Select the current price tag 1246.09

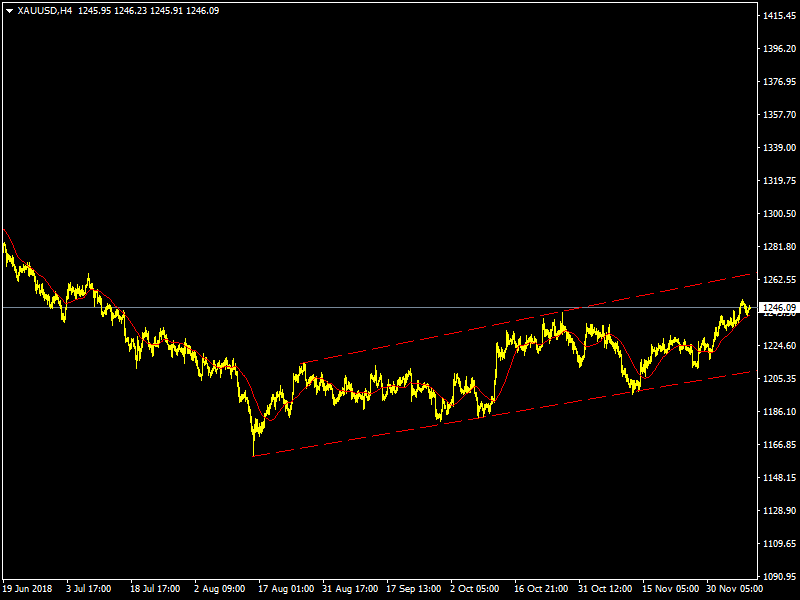pos(778,307)
